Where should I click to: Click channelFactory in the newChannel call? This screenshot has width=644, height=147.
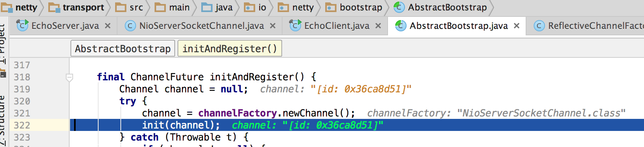[237, 113]
